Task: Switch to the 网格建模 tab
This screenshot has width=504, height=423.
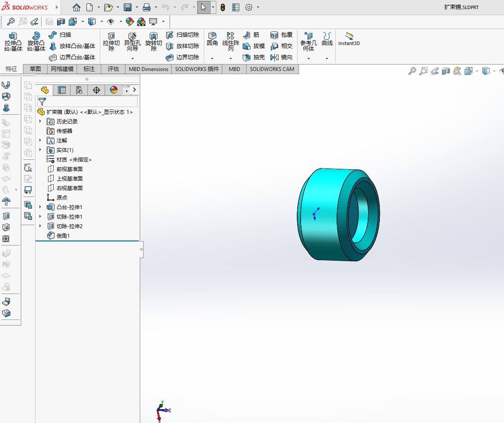Action: coord(62,69)
